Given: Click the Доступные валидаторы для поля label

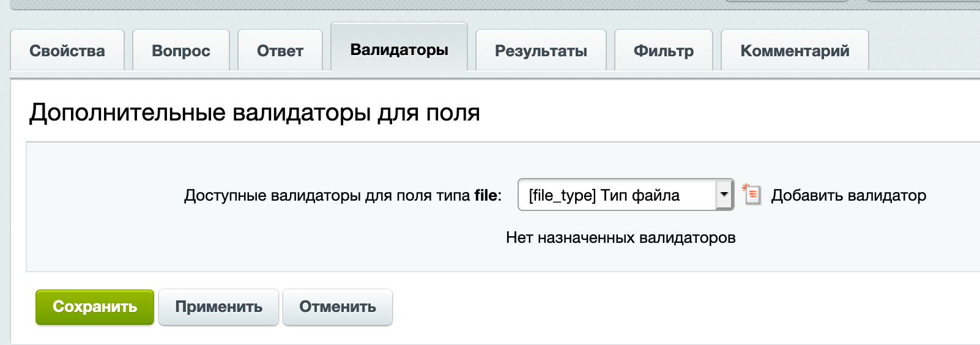Looking at the screenshot, I should click(328, 196).
